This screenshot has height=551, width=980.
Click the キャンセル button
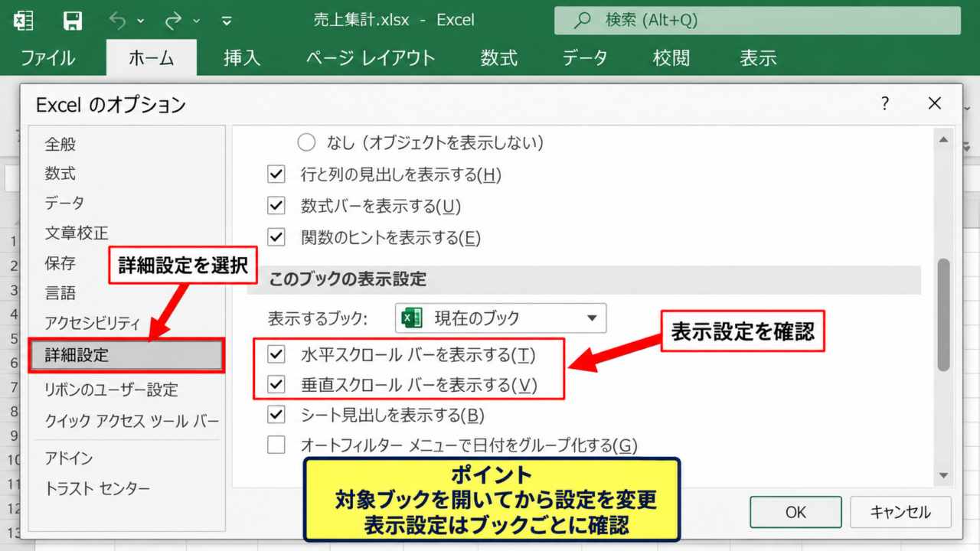click(x=900, y=512)
